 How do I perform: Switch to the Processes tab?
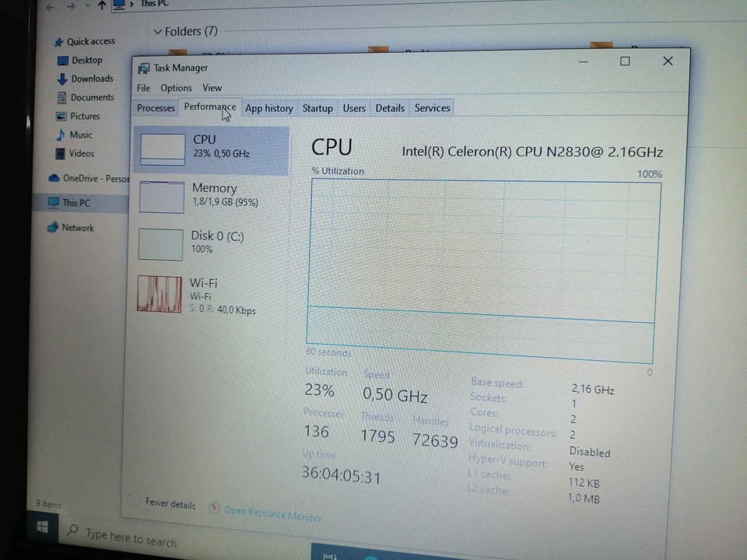point(156,108)
